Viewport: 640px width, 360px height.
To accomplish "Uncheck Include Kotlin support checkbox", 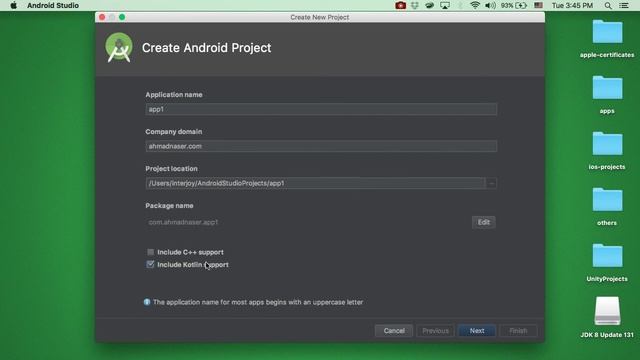I will point(151,264).
